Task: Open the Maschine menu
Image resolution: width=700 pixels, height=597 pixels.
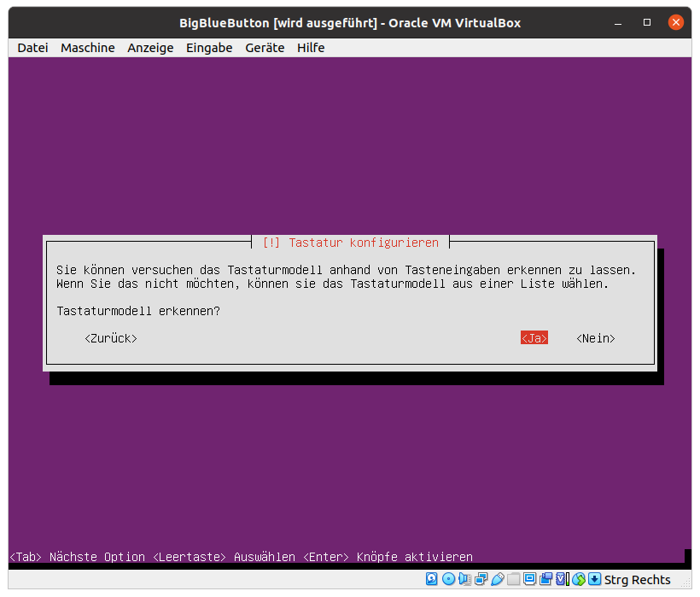Action: pyautogui.click(x=87, y=48)
